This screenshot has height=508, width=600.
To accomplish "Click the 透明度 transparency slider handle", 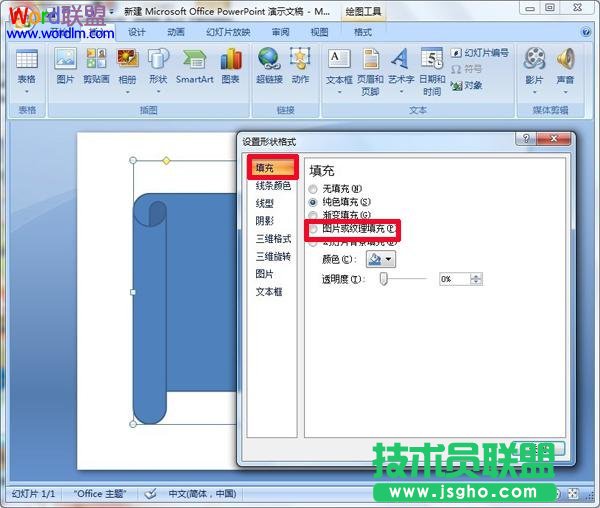I will click(383, 278).
